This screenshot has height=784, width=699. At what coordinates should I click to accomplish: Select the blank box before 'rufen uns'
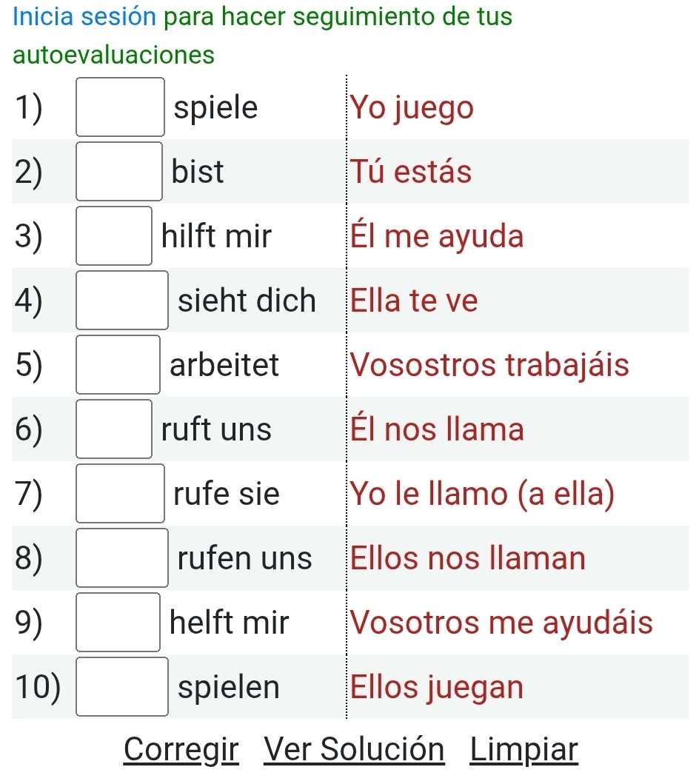pyautogui.click(x=123, y=558)
